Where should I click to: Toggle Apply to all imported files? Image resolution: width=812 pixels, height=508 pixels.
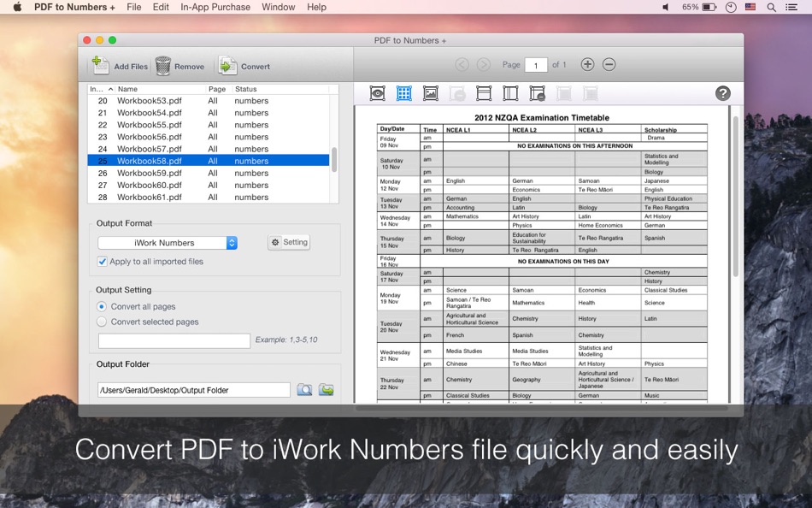[102, 261]
